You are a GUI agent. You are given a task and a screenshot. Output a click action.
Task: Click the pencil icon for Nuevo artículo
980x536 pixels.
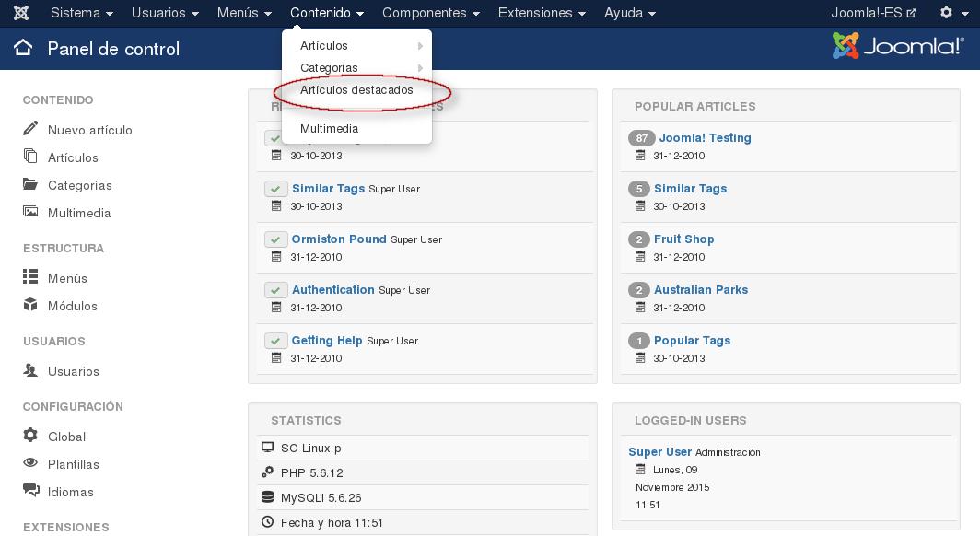(x=30, y=129)
